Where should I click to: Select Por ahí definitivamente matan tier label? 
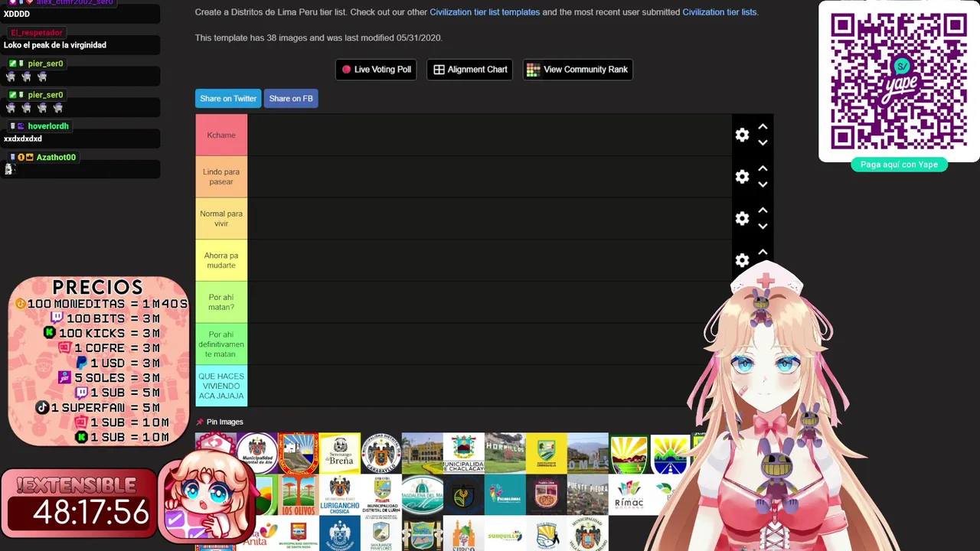coord(221,344)
